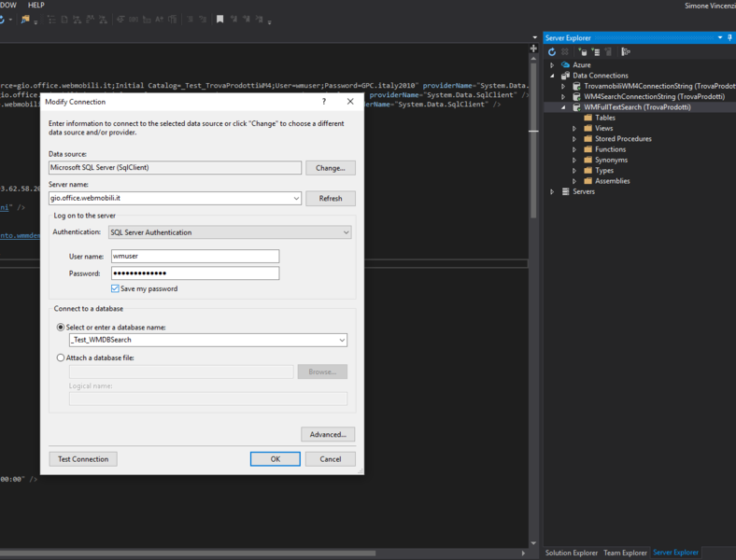Open the database name dropdown list

click(342, 341)
